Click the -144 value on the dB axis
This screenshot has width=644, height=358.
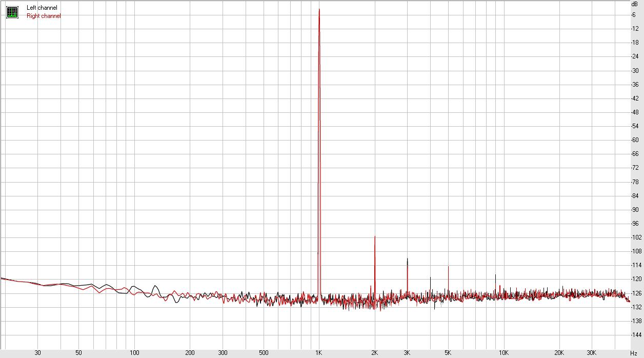636,335
